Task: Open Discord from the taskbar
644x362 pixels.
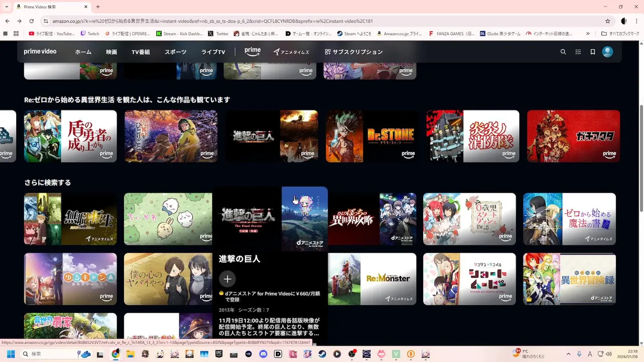Action: (263, 354)
